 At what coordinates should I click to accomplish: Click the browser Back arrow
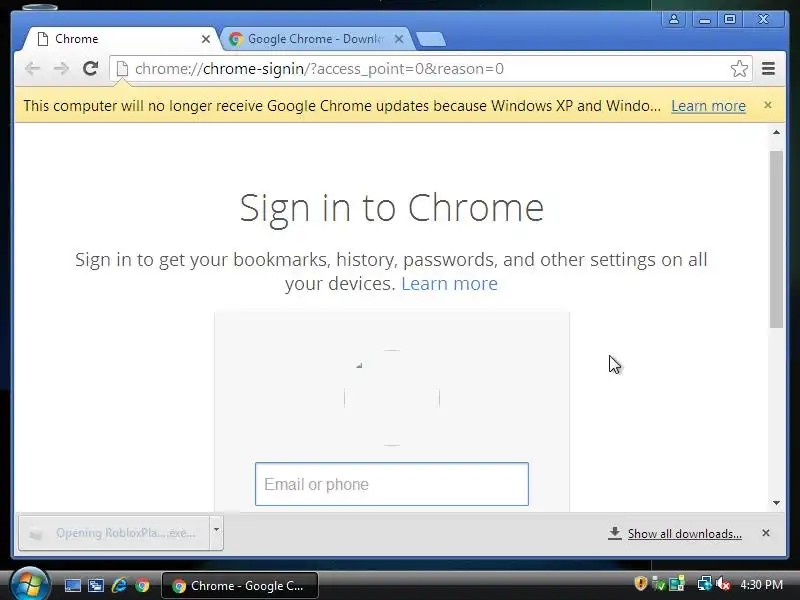point(33,68)
